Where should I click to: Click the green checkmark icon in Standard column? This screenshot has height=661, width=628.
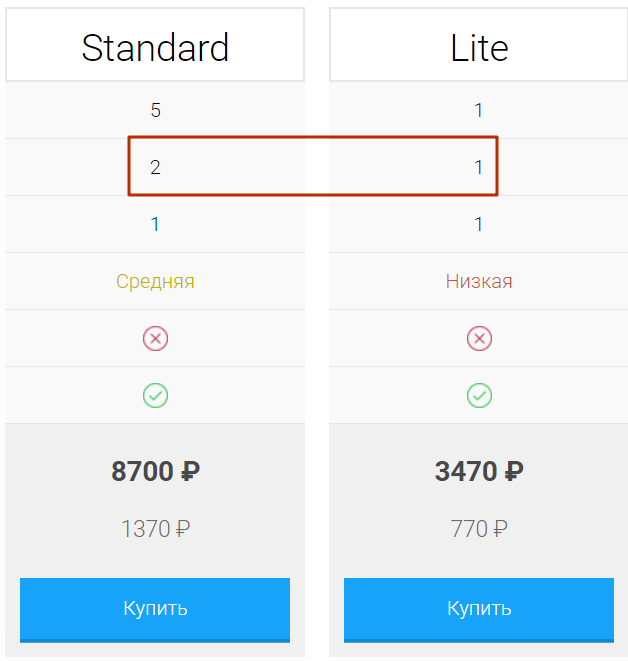[155, 396]
